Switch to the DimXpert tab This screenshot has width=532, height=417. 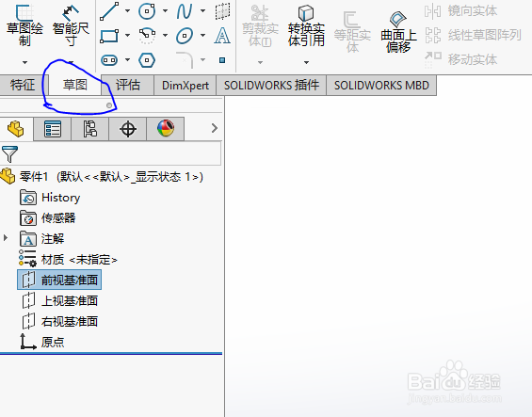185,85
